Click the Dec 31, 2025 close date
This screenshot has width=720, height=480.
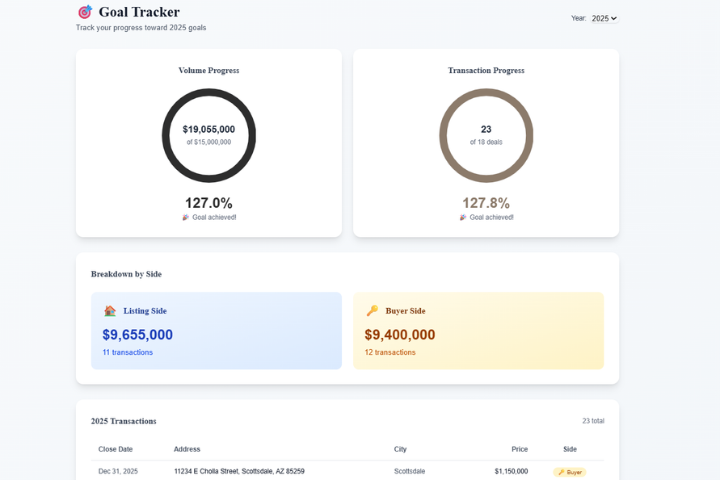point(118,471)
